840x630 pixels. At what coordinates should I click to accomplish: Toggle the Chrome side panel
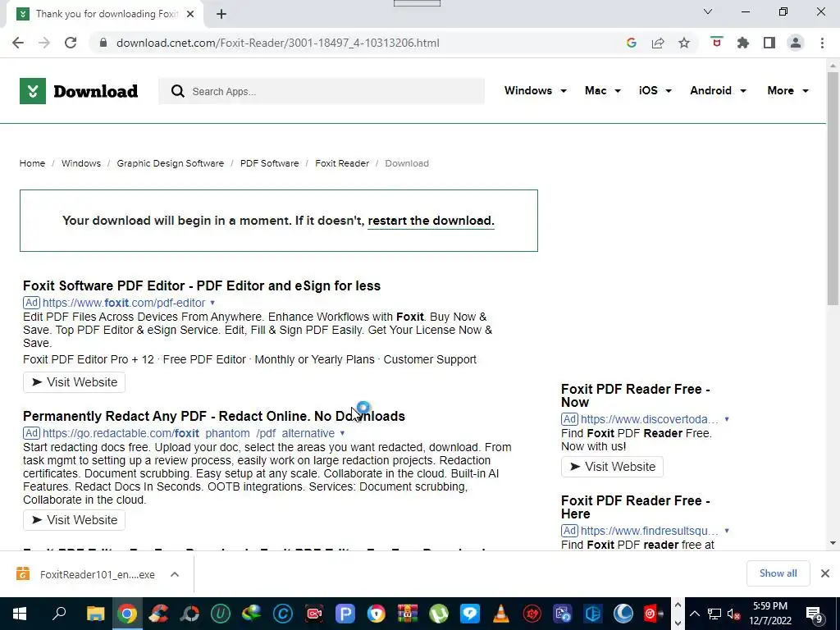(769, 43)
